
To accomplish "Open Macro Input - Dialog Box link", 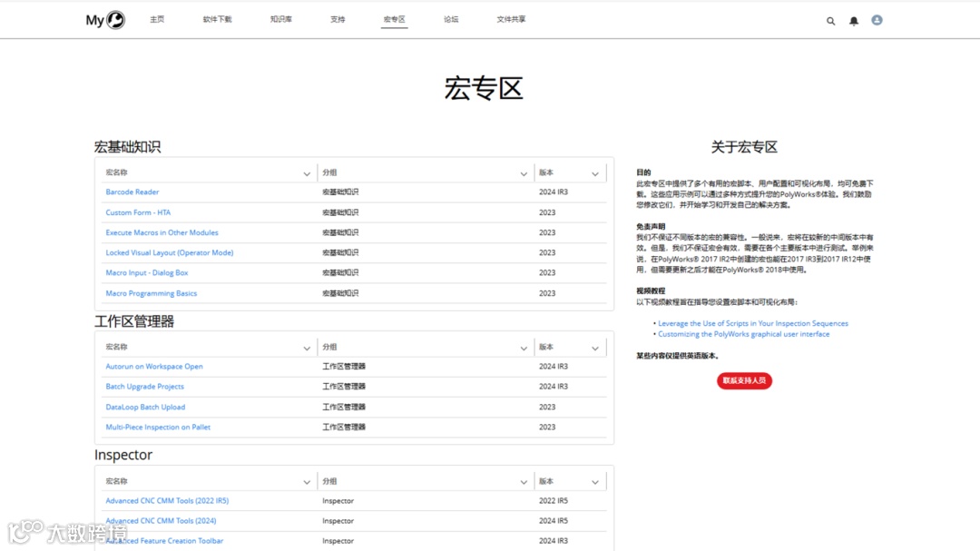I will 147,272.
